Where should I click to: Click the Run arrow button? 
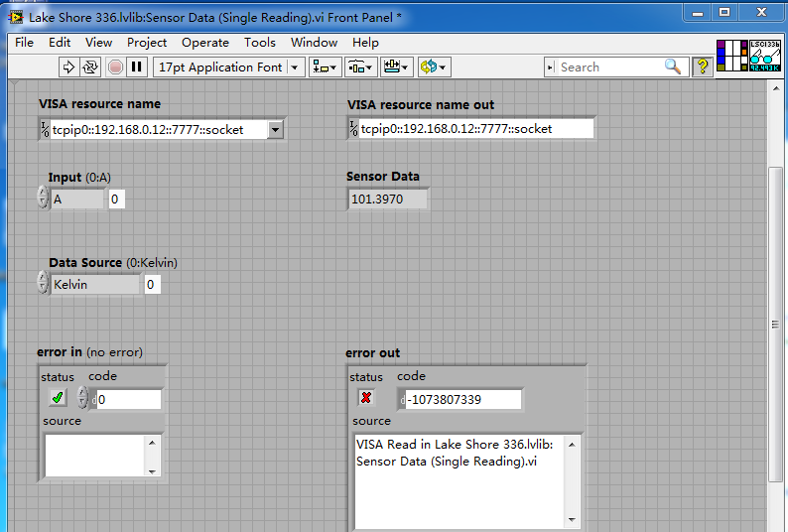click(68, 66)
